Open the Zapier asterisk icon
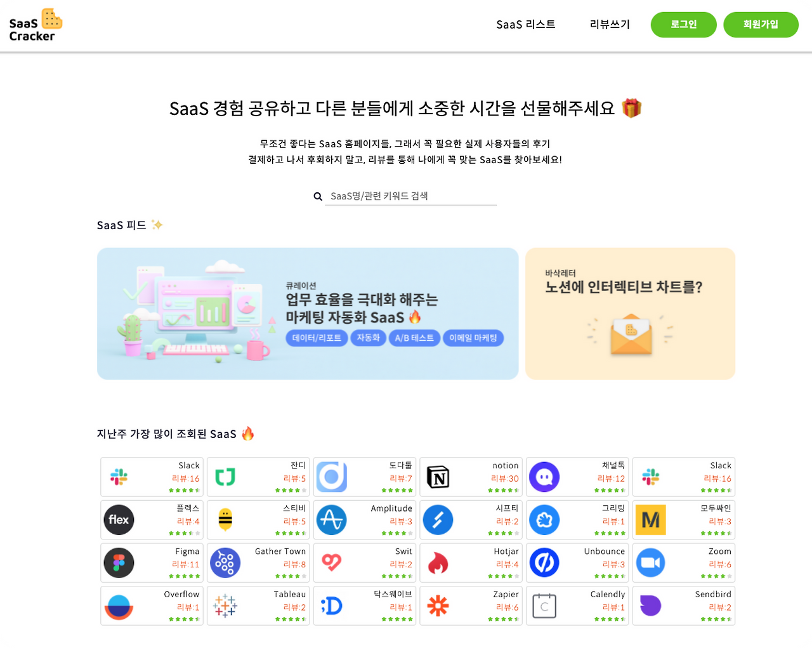The height and width of the screenshot is (648, 812). [x=438, y=605]
